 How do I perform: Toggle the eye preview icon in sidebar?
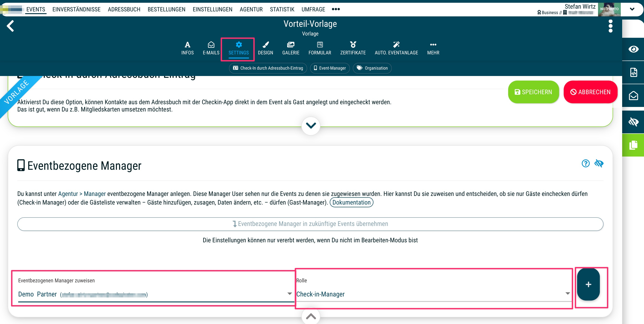(x=633, y=49)
